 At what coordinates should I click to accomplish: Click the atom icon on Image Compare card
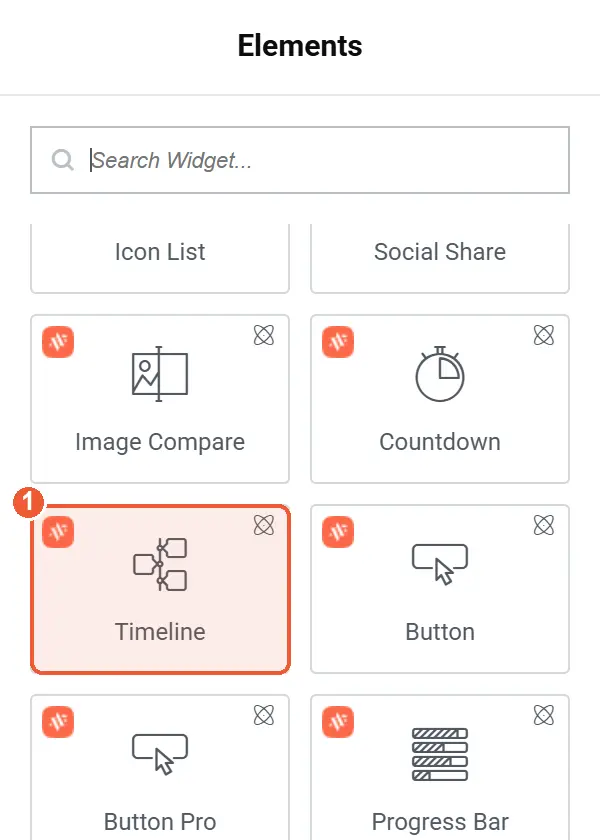point(264,335)
